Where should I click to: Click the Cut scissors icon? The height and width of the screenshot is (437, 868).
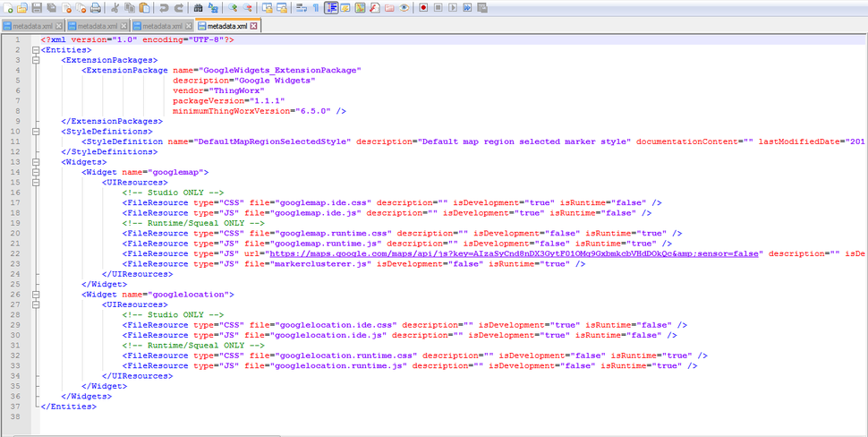coord(115,8)
